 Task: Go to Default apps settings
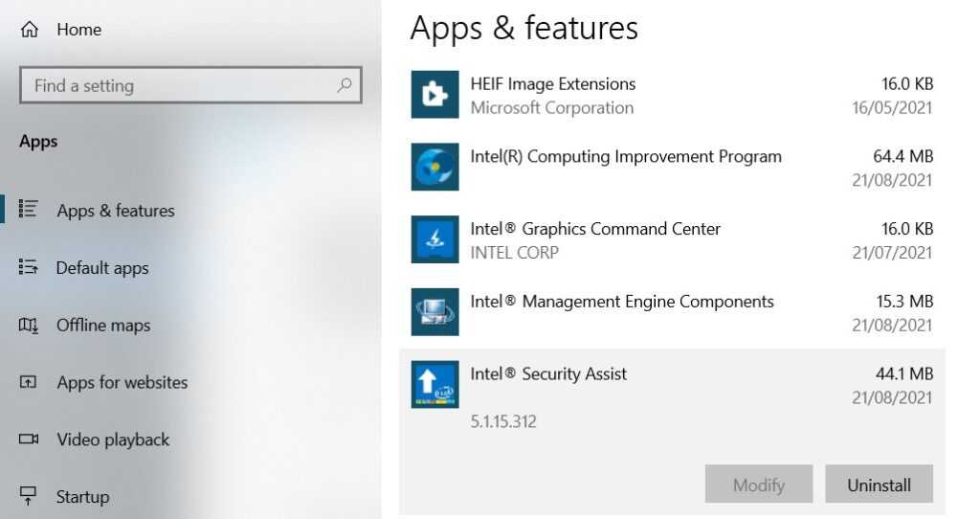point(102,268)
